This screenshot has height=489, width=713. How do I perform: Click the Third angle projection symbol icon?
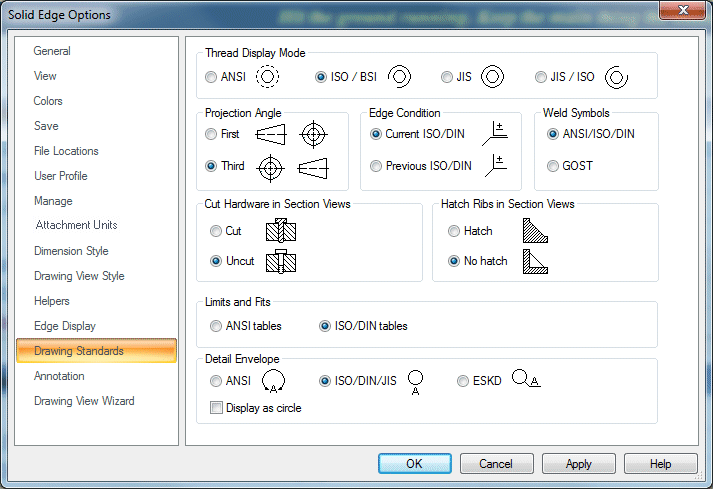[292, 168]
